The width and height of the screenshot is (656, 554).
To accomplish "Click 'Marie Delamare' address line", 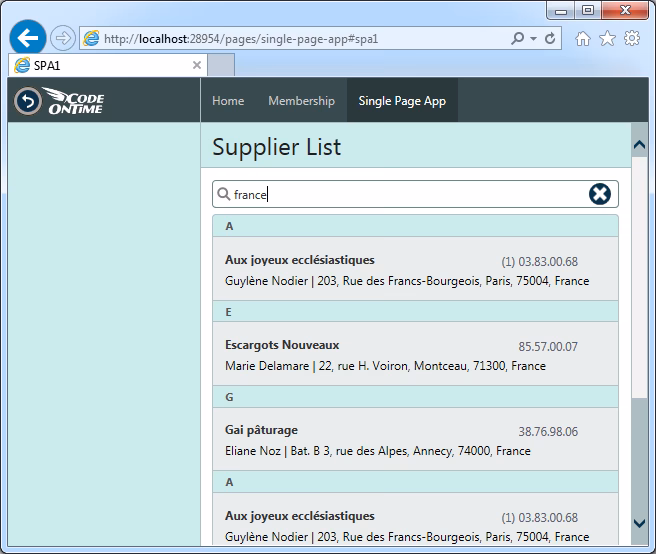I will click(x=385, y=366).
